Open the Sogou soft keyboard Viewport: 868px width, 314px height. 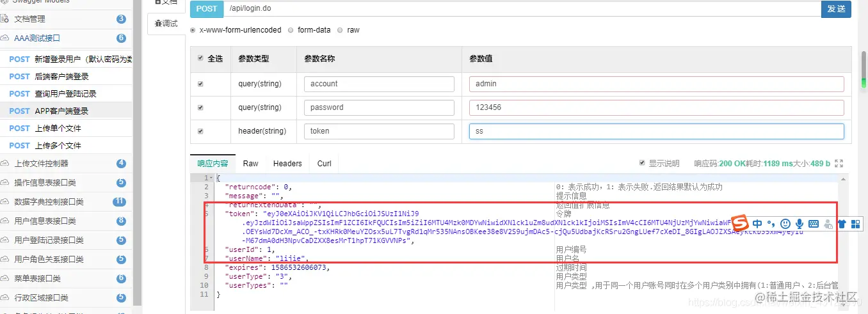tap(814, 224)
